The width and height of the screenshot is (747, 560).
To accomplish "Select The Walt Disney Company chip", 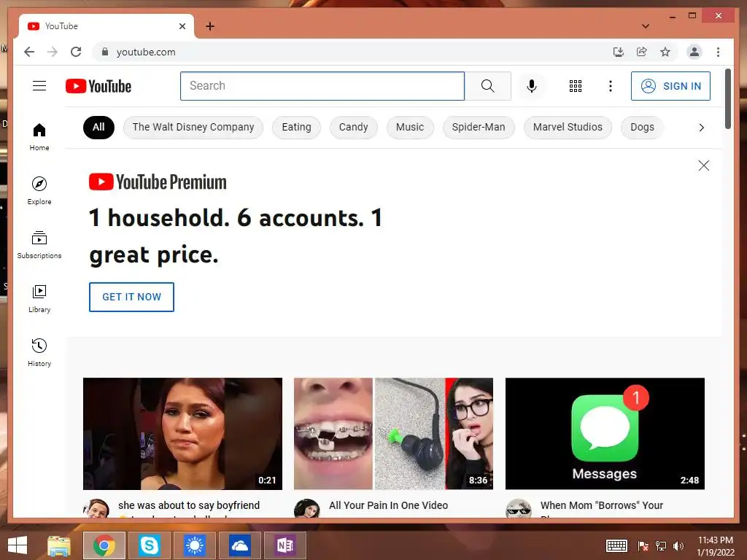I will pyautogui.click(x=193, y=127).
